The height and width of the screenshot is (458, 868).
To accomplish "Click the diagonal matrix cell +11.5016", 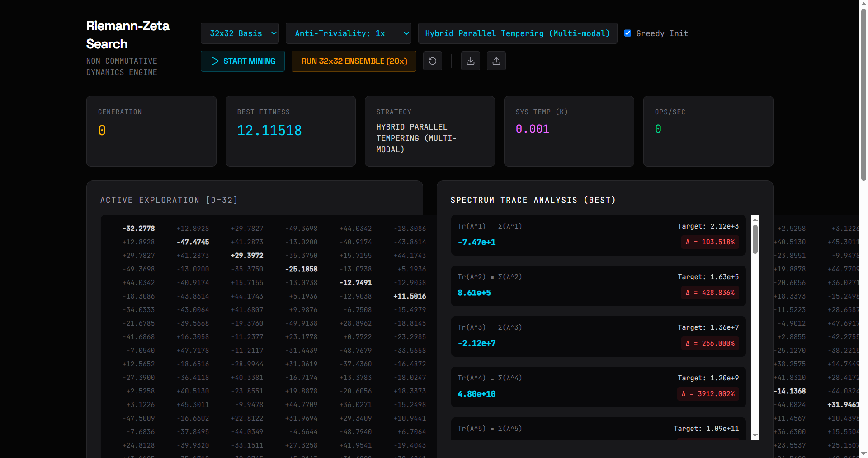I will click(410, 296).
